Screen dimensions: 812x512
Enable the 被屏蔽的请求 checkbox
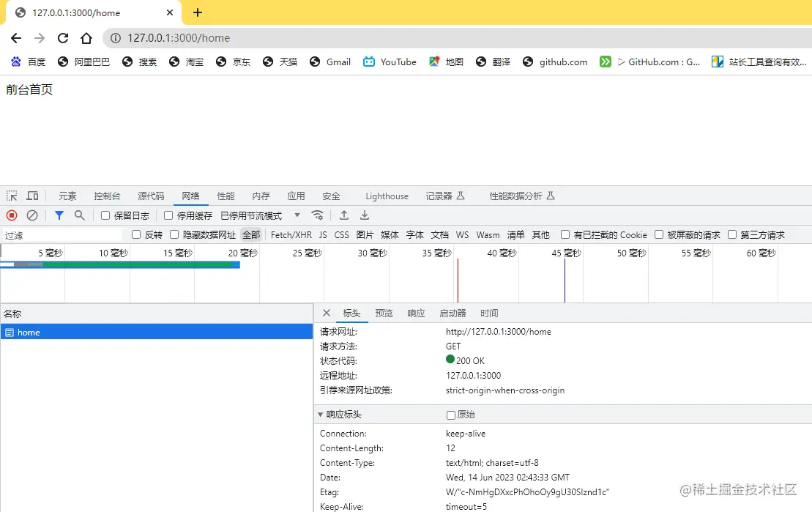pos(659,234)
